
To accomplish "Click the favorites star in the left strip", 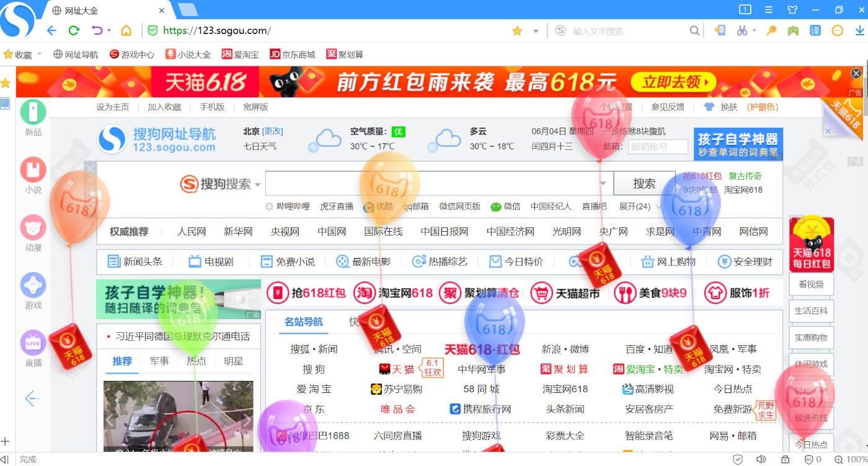I will (x=6, y=83).
